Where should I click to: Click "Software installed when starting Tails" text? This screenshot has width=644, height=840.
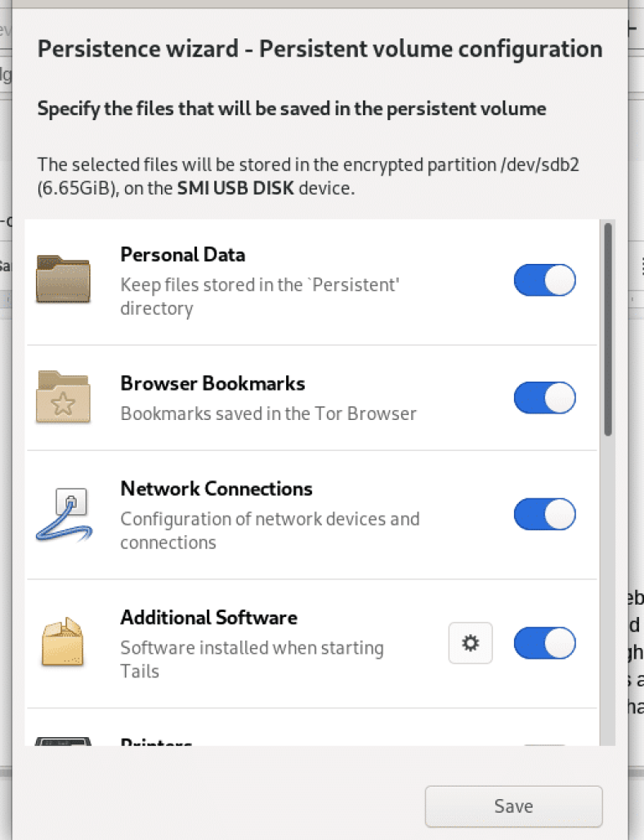coord(252,659)
